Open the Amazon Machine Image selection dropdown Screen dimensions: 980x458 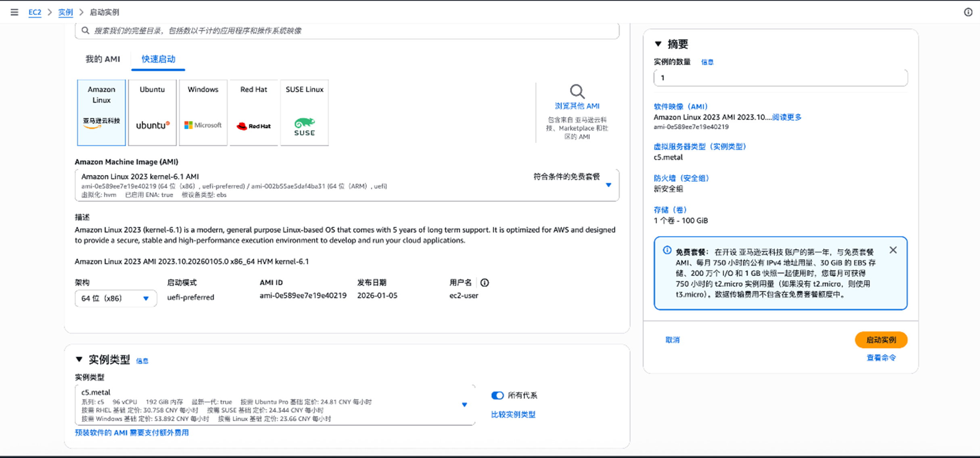coord(608,185)
